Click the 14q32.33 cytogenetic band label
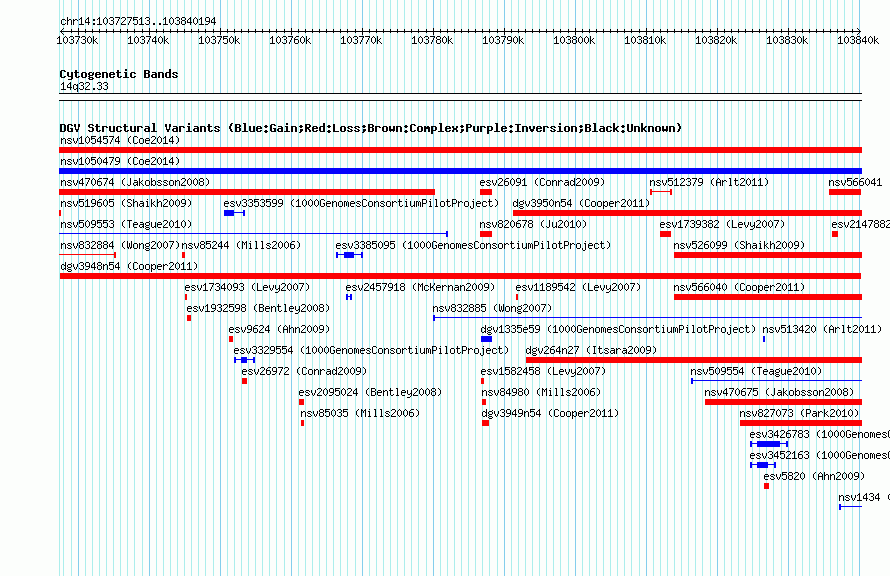 84,86
